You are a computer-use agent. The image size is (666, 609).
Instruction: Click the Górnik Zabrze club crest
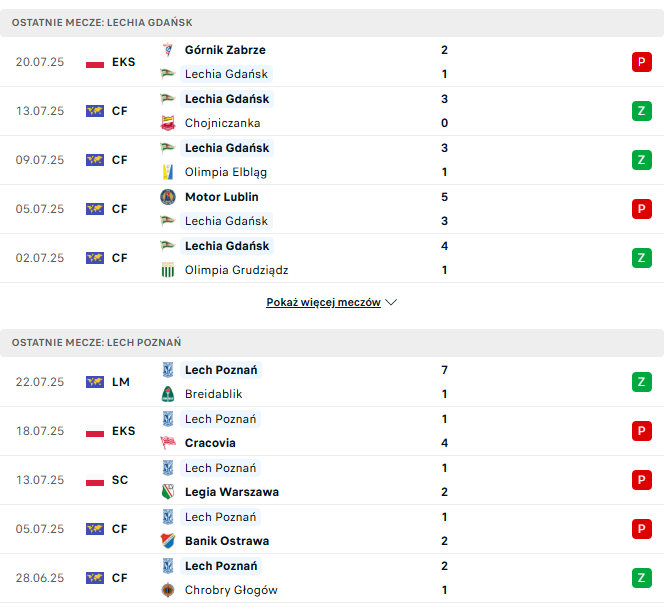coord(168,50)
